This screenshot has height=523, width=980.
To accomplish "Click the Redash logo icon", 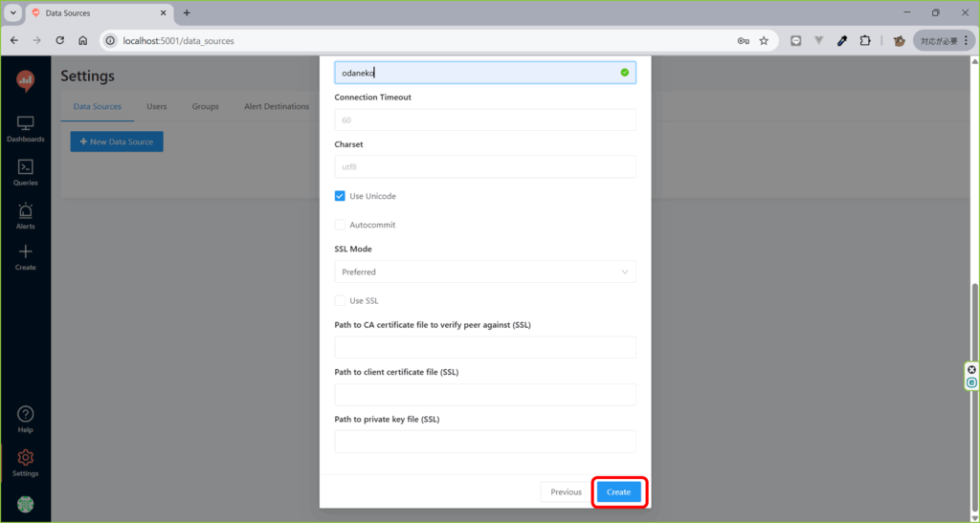I will click(26, 81).
